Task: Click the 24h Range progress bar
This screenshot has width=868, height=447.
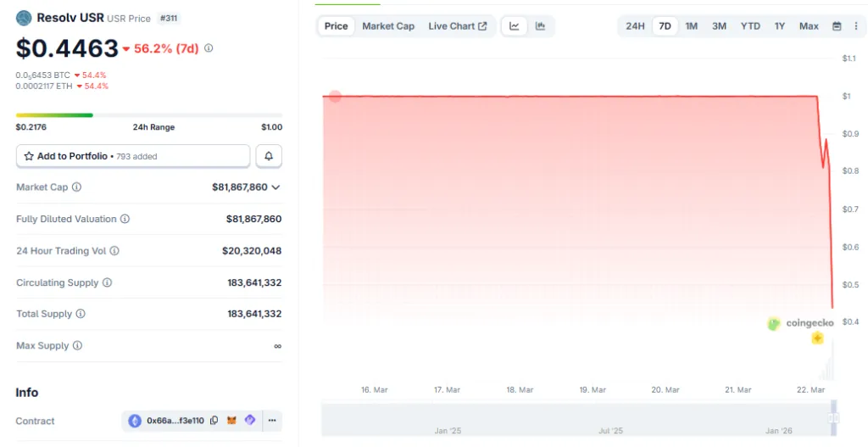Action: (x=149, y=115)
